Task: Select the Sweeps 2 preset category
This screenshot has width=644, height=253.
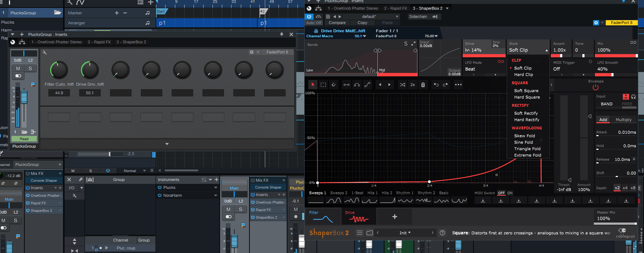Action: (339, 193)
